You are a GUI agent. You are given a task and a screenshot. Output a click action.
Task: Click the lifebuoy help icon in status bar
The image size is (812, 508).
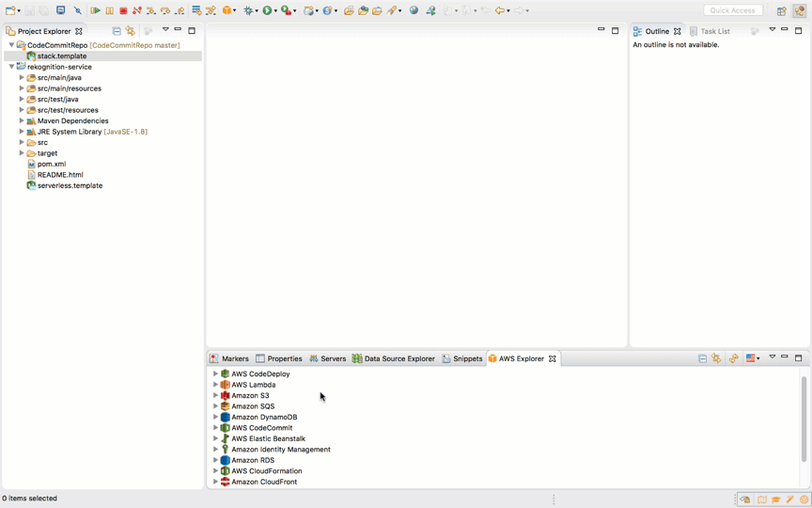click(x=804, y=500)
